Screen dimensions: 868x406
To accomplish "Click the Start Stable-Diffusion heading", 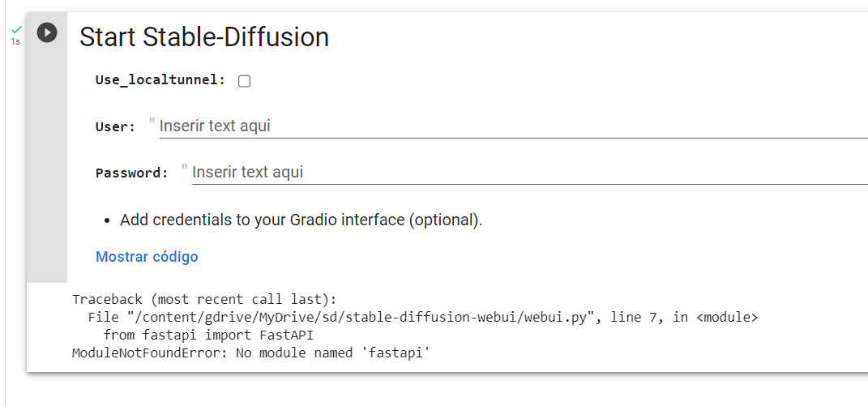I will [204, 37].
